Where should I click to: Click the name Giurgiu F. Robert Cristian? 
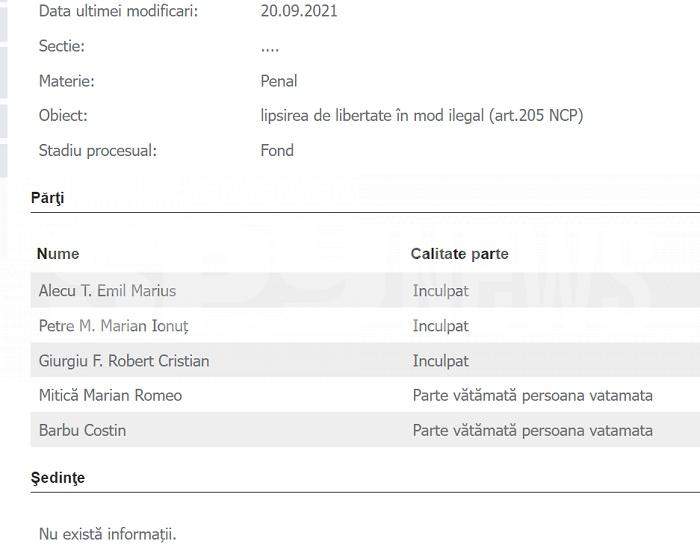(x=124, y=361)
